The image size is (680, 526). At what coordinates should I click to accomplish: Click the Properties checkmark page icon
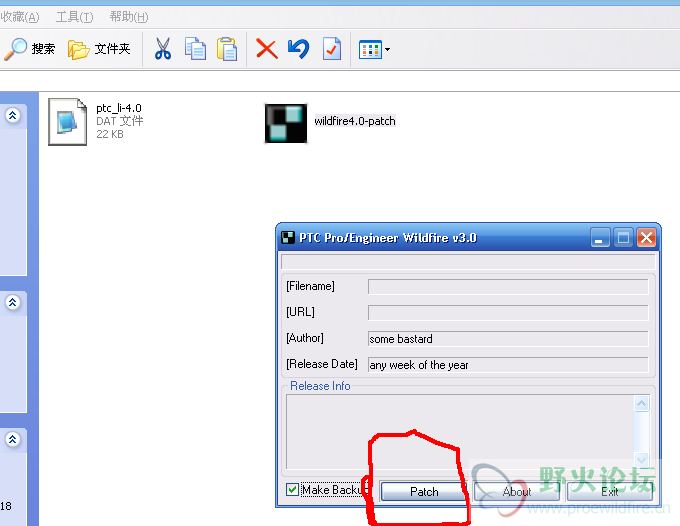(x=332, y=49)
